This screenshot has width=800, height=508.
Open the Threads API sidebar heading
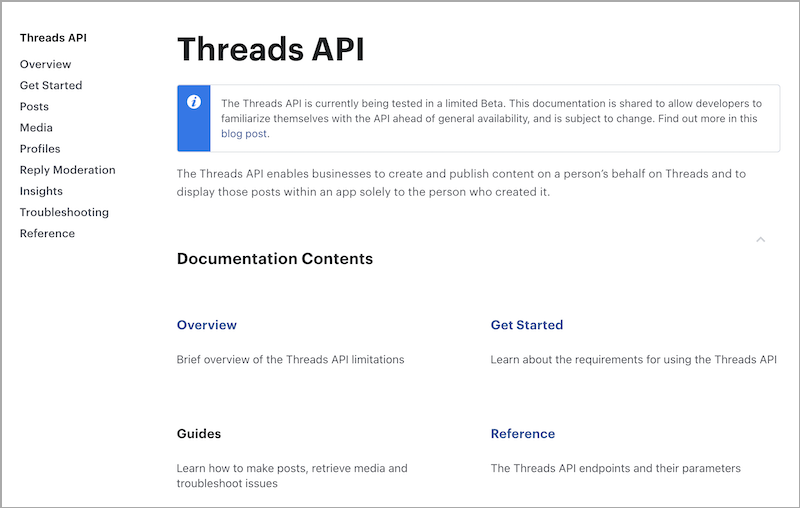(x=53, y=38)
